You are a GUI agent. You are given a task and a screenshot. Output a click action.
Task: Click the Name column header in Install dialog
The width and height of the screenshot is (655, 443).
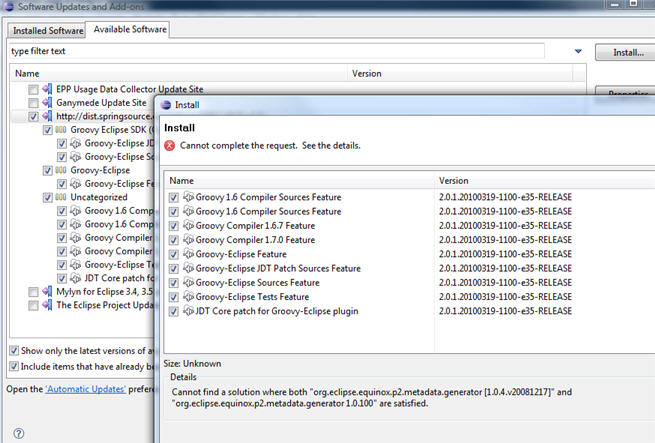tap(300, 181)
